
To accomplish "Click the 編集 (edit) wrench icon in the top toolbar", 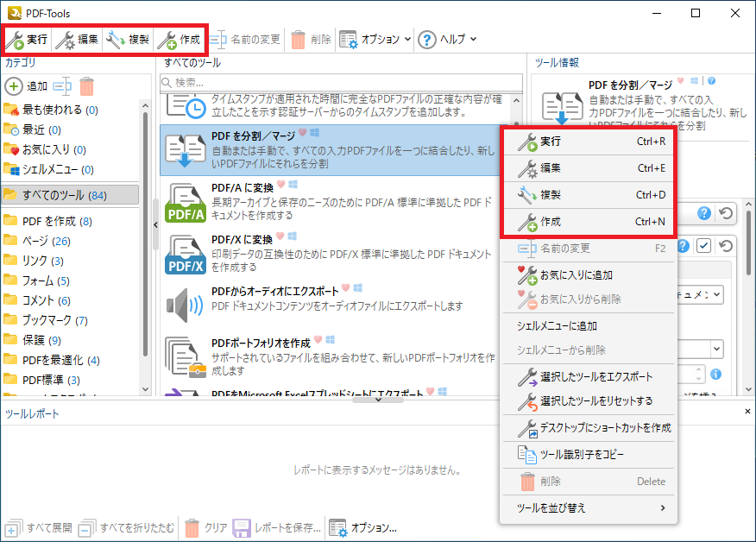I will [65, 40].
